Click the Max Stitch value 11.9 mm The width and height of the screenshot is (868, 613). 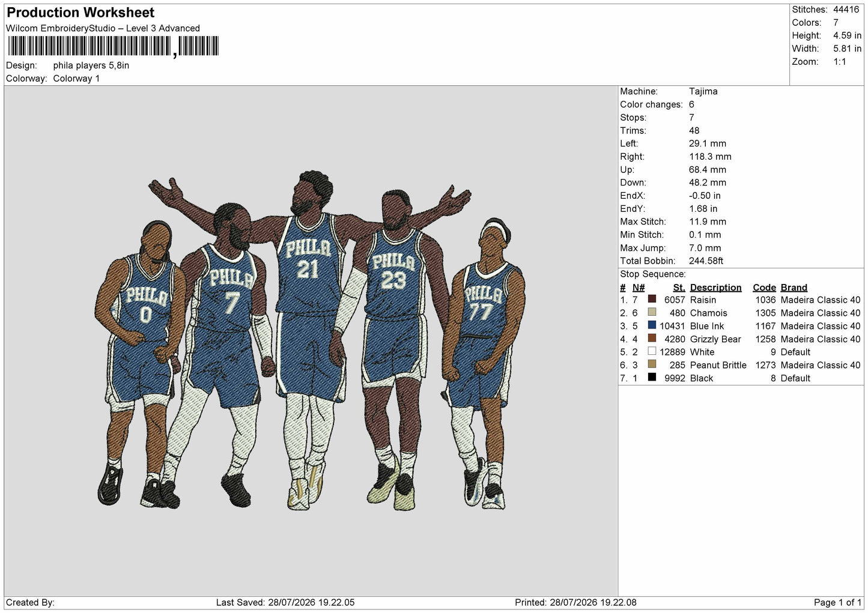(708, 222)
